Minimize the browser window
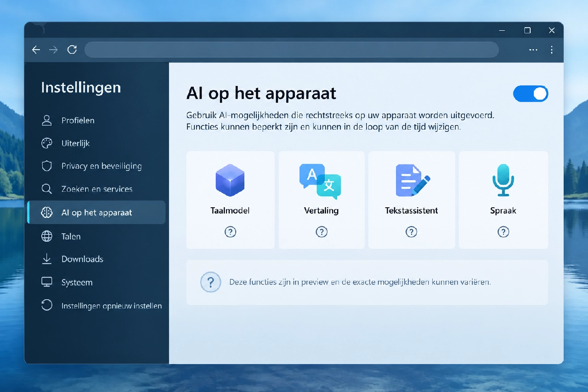Screen dimensions: 588x392 [502, 30]
